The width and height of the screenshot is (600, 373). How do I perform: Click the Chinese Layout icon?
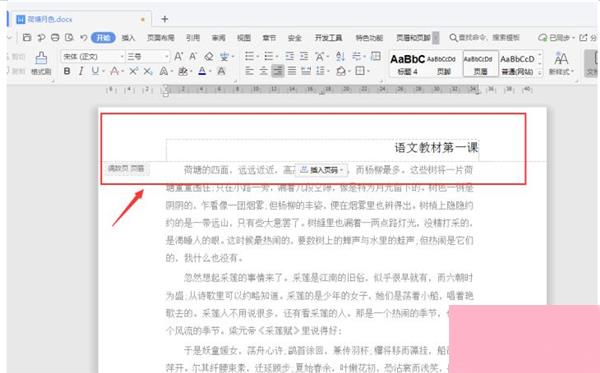coord(320,57)
